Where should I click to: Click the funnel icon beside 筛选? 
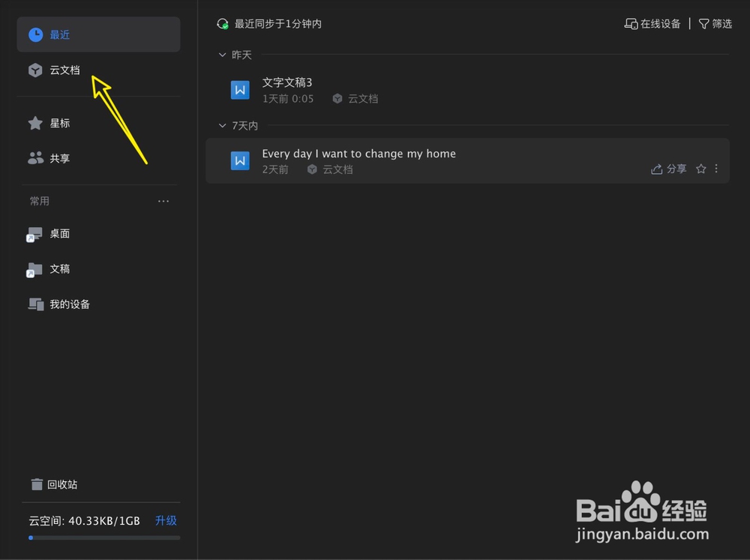click(703, 24)
